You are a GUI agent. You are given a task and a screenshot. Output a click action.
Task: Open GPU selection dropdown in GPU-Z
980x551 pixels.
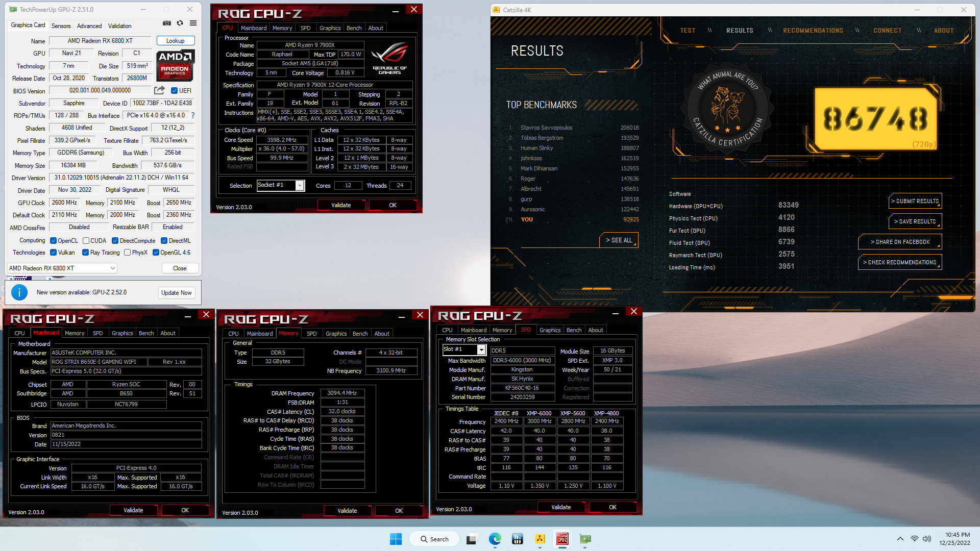click(62, 268)
